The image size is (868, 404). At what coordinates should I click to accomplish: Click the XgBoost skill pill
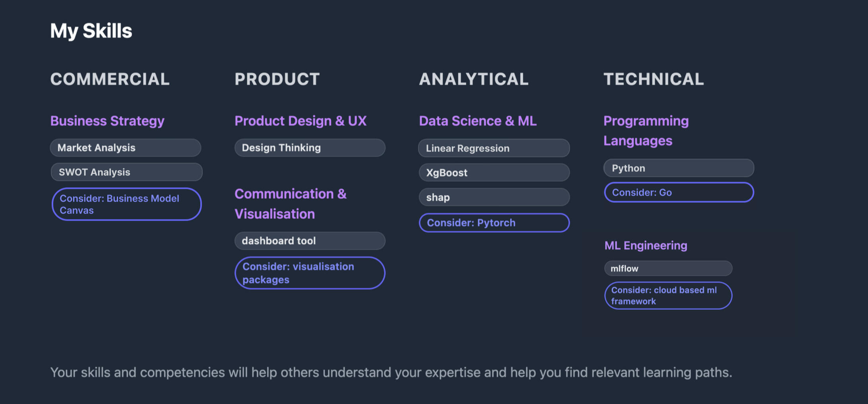coord(494,173)
